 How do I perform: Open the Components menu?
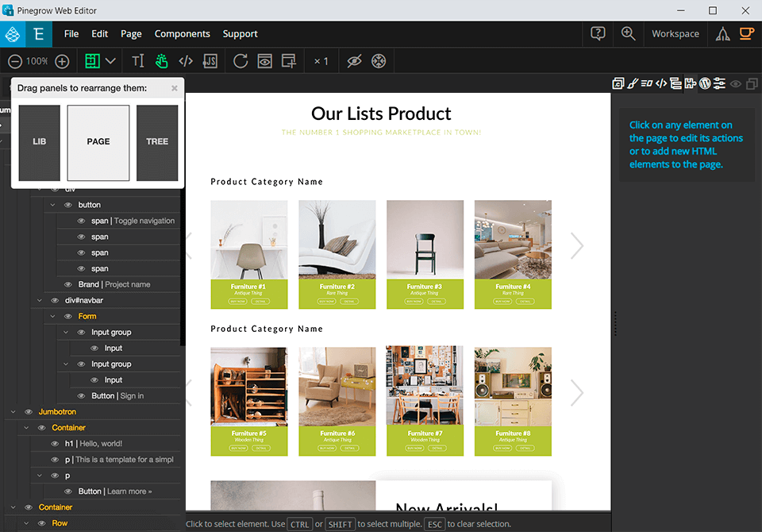tap(182, 34)
